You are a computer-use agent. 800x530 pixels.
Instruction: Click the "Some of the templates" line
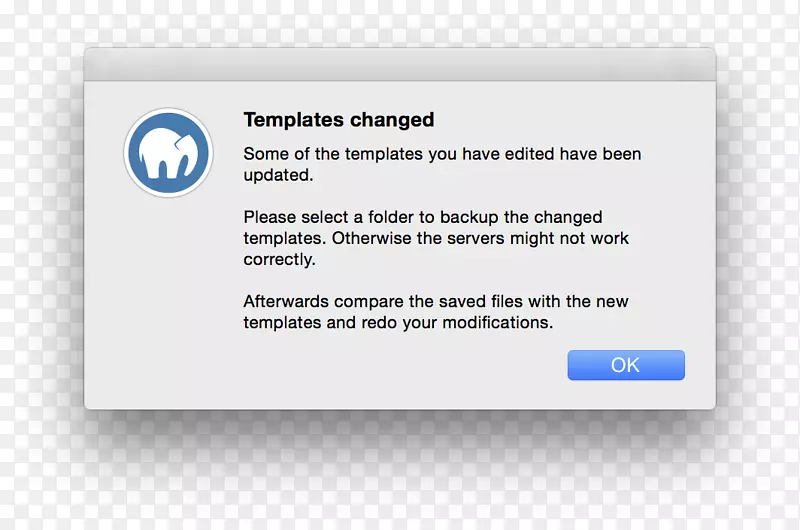(x=442, y=154)
